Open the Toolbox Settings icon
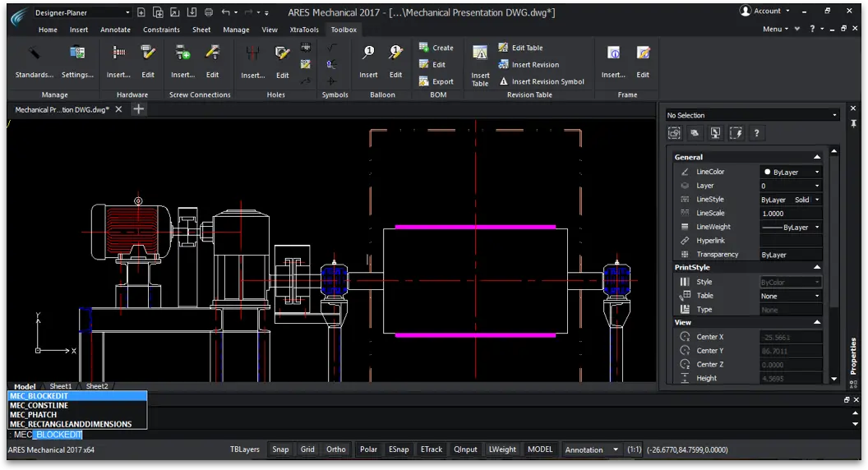 click(x=77, y=53)
